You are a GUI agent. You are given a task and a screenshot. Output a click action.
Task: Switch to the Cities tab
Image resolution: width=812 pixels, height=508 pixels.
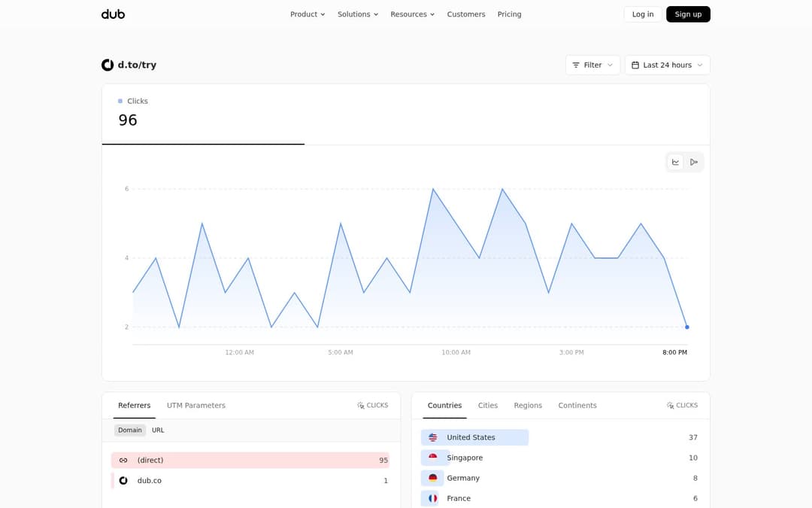[488, 406]
